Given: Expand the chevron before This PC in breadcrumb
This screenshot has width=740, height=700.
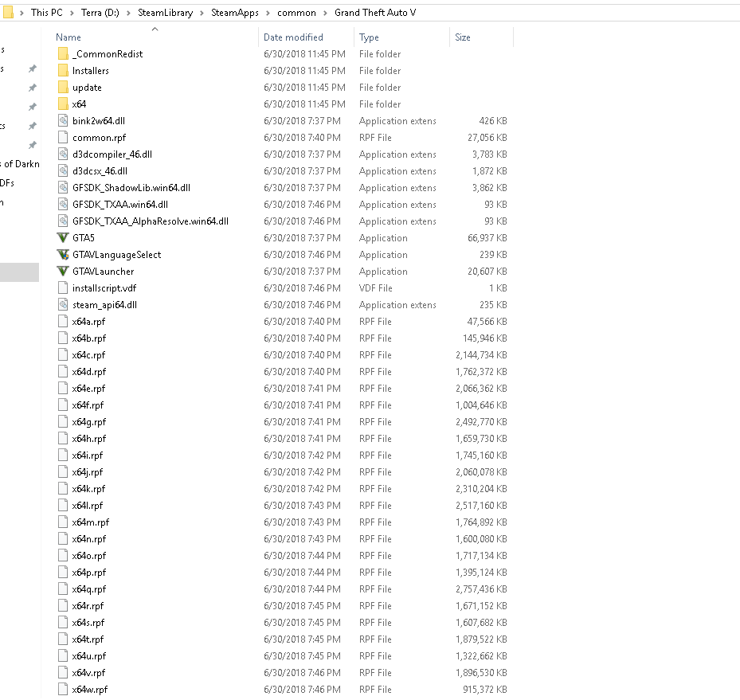Looking at the screenshot, I should (x=22, y=14).
